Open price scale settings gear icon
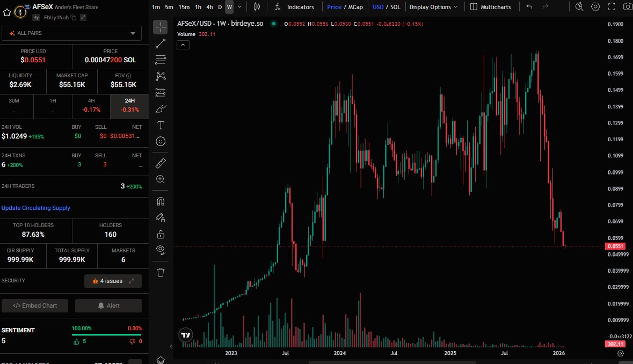Screen dimensions: 633x364 (x=621, y=353)
